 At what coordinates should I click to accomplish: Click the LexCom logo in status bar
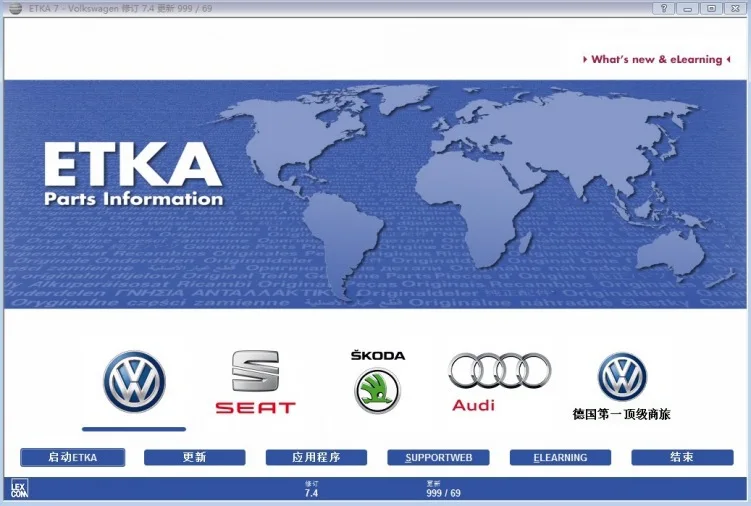[19, 489]
